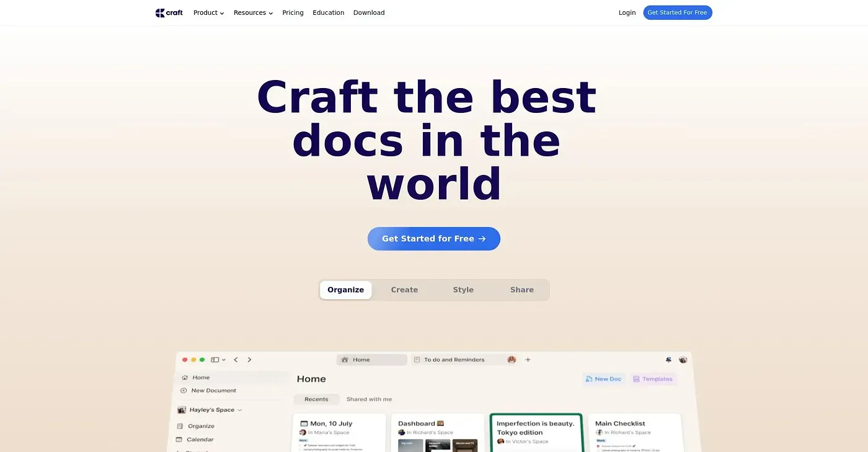Click the Login link
868x452 pixels.
click(x=627, y=12)
